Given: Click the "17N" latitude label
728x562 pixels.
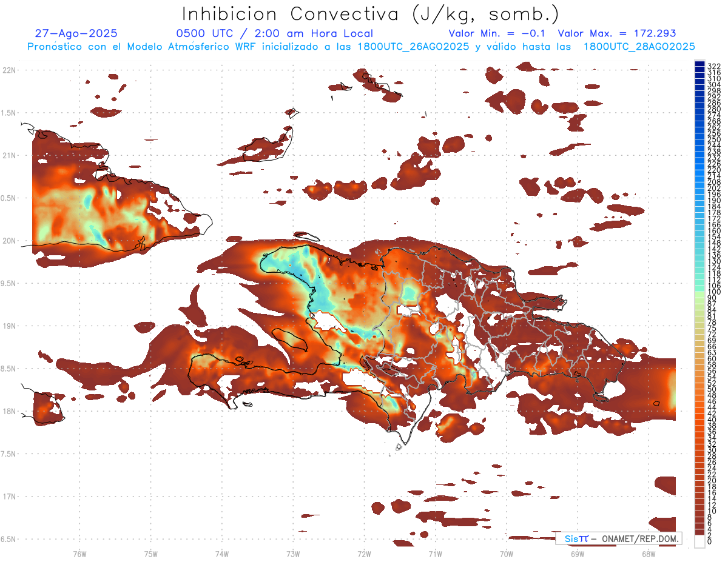Looking at the screenshot, I should click(x=9, y=497).
